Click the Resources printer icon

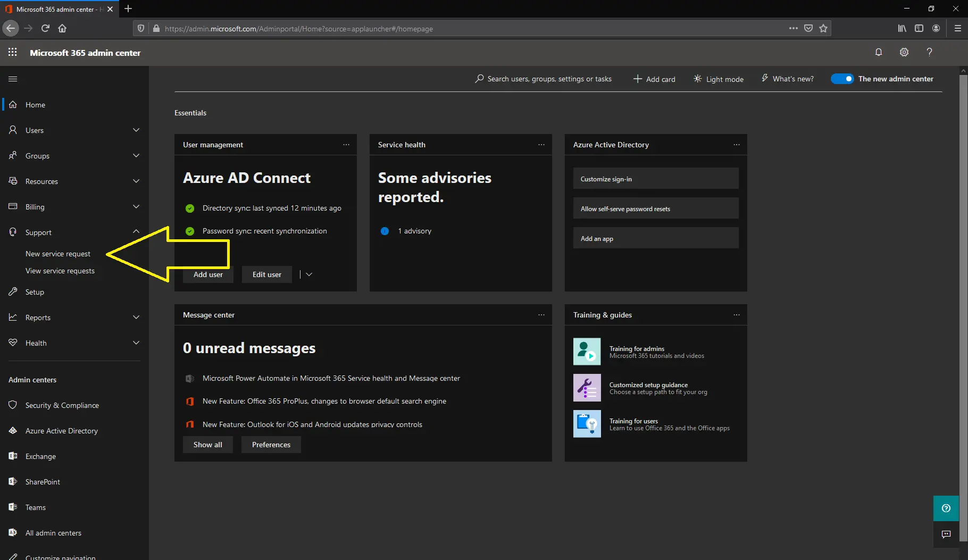click(13, 181)
